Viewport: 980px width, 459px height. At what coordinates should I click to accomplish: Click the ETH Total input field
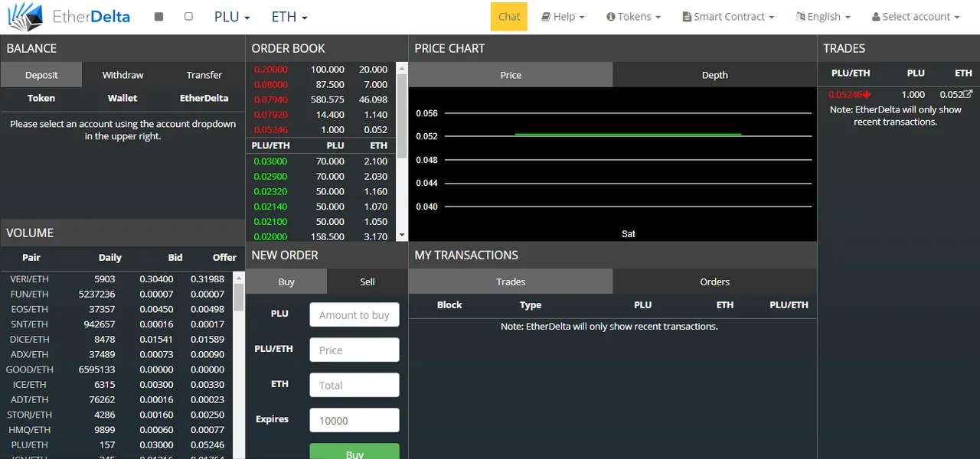click(x=354, y=385)
